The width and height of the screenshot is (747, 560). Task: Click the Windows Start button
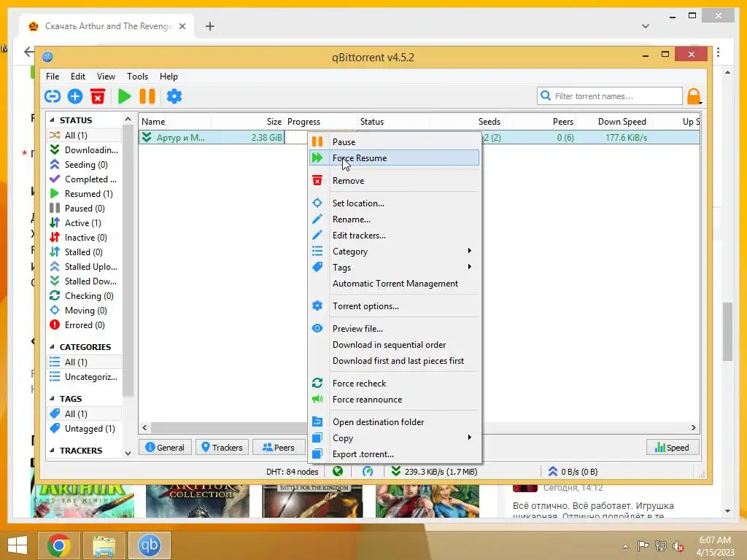click(18, 545)
